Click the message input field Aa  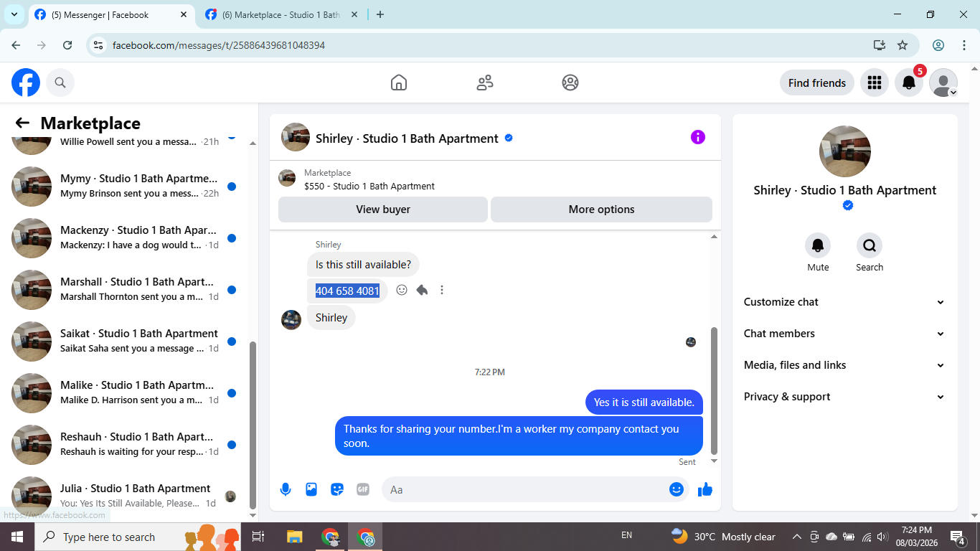tap(524, 489)
